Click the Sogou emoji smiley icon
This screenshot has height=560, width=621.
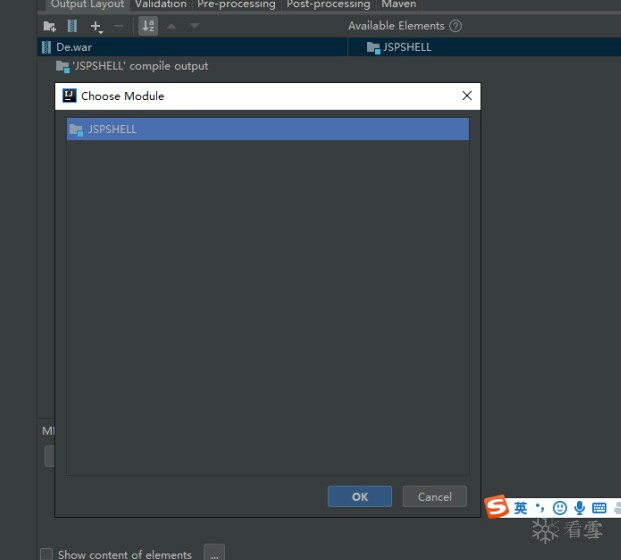pos(560,508)
